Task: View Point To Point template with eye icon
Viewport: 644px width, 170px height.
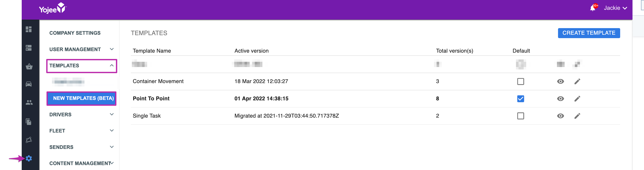Action: click(561, 99)
